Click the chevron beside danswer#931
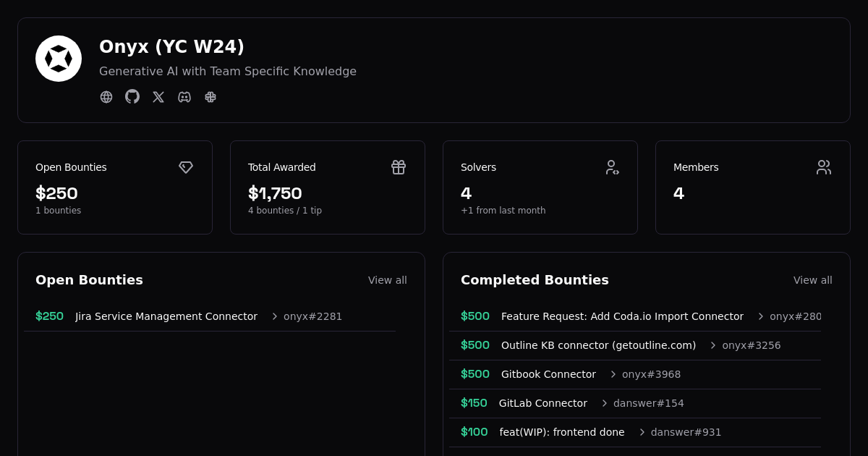Image resolution: width=868 pixels, height=456 pixels. coord(642,432)
